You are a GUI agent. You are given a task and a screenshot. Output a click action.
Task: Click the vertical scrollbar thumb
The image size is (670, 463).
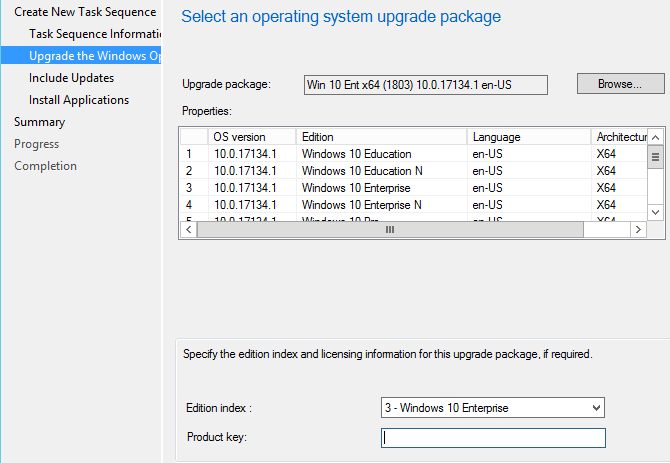pos(655,157)
